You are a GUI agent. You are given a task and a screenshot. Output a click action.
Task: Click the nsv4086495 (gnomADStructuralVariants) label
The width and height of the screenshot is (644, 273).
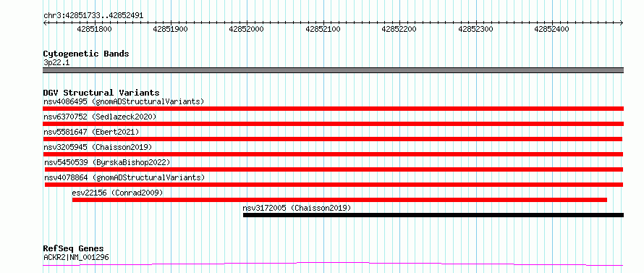click(124, 101)
